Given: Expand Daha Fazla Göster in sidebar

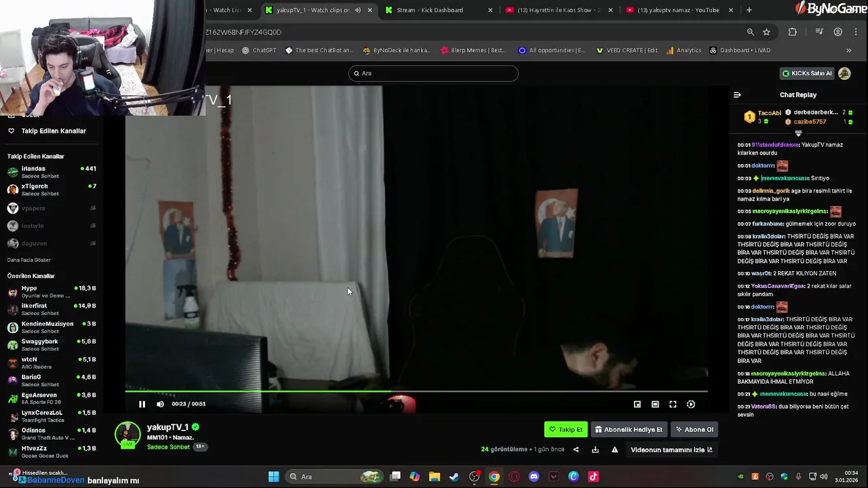Looking at the screenshot, I should [29, 260].
